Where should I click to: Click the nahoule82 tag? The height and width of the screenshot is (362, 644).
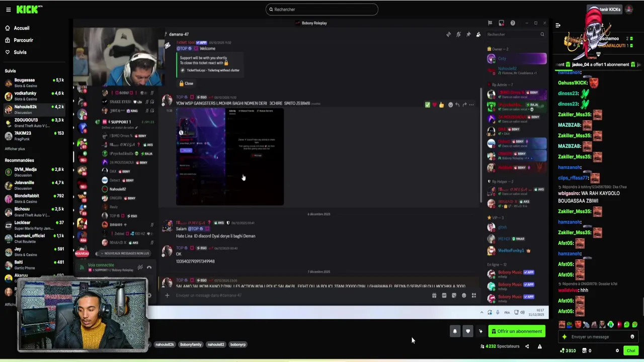click(216, 344)
